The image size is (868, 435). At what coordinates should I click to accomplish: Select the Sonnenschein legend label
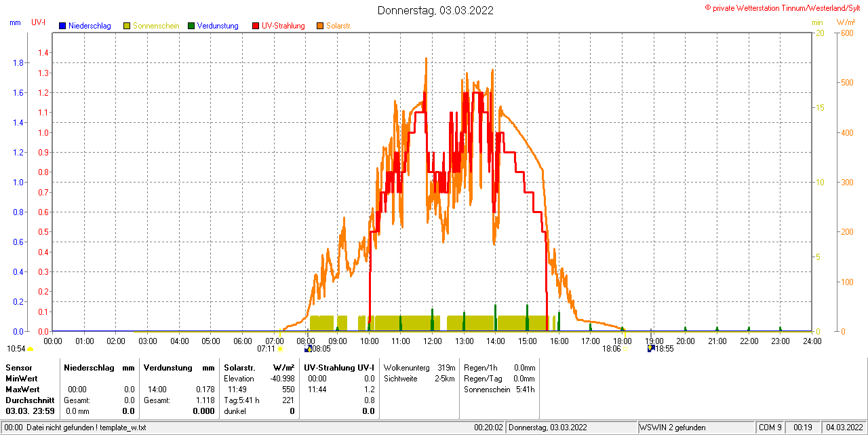[x=156, y=26]
